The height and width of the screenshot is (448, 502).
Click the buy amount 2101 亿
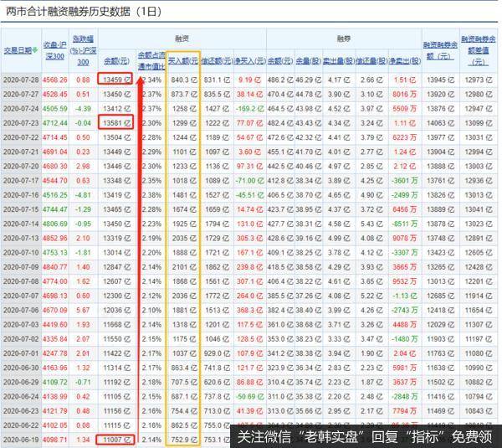[184, 267]
